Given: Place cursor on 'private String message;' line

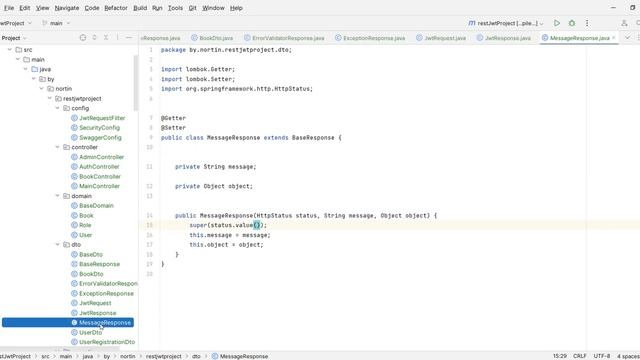Looking at the screenshot, I should click(216, 167).
